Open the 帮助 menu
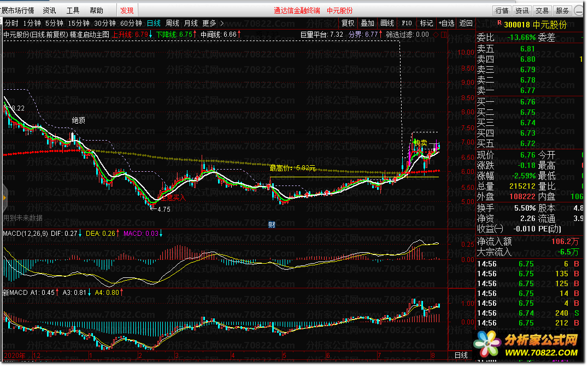The height and width of the screenshot is (366, 588). 96,10
